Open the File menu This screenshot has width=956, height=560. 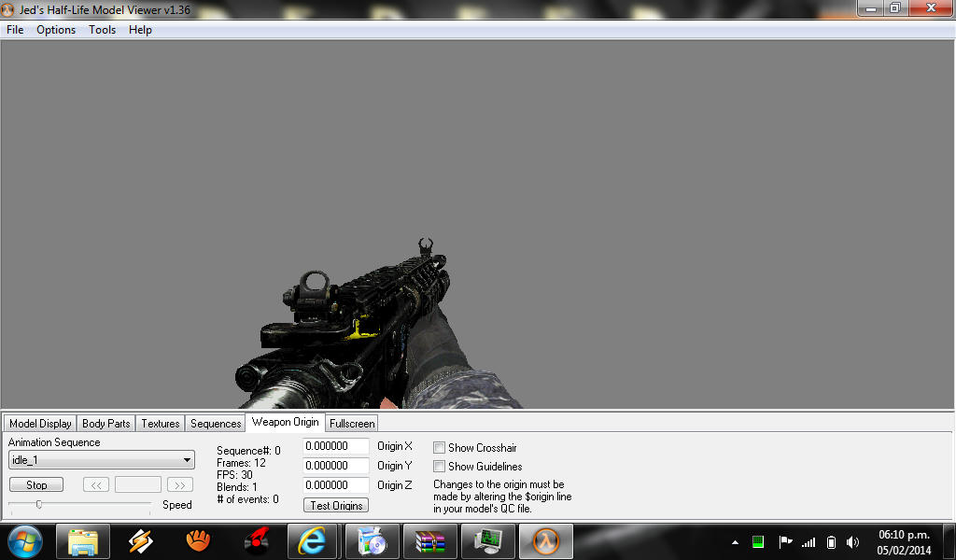[15, 30]
